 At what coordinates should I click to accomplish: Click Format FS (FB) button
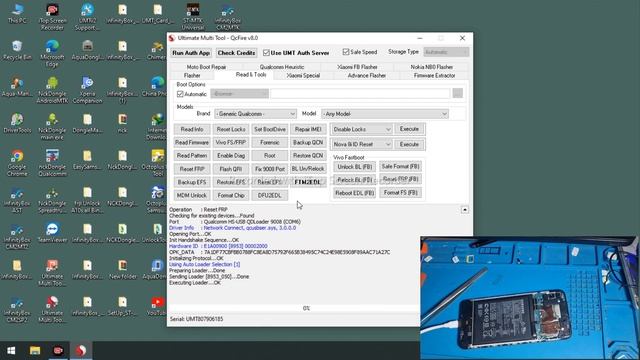400,192
